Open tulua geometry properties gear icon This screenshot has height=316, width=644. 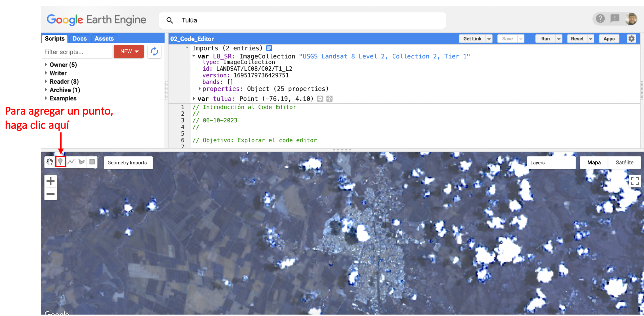coord(320,99)
